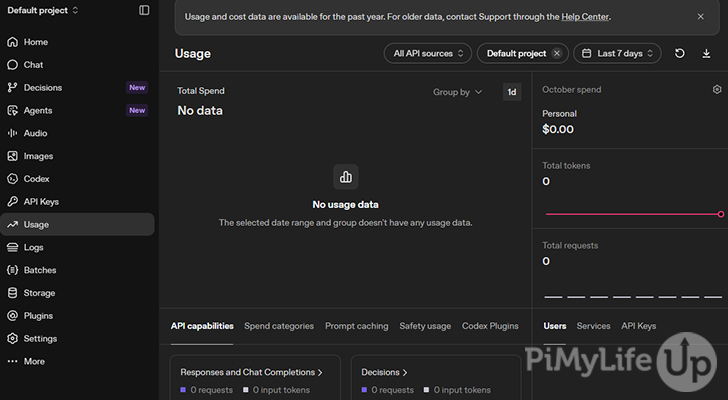Dismiss the usage data notice banner
This screenshot has height=400, width=728.
click(701, 17)
